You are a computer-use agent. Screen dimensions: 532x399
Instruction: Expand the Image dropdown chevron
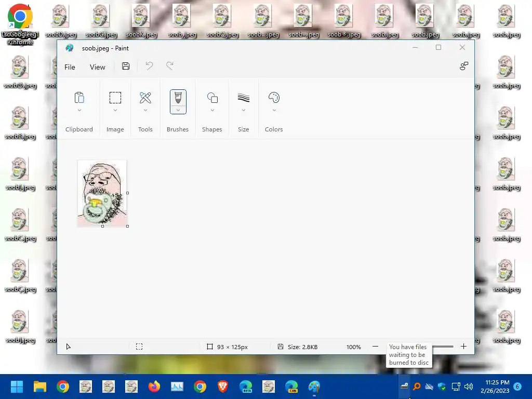[x=115, y=110]
